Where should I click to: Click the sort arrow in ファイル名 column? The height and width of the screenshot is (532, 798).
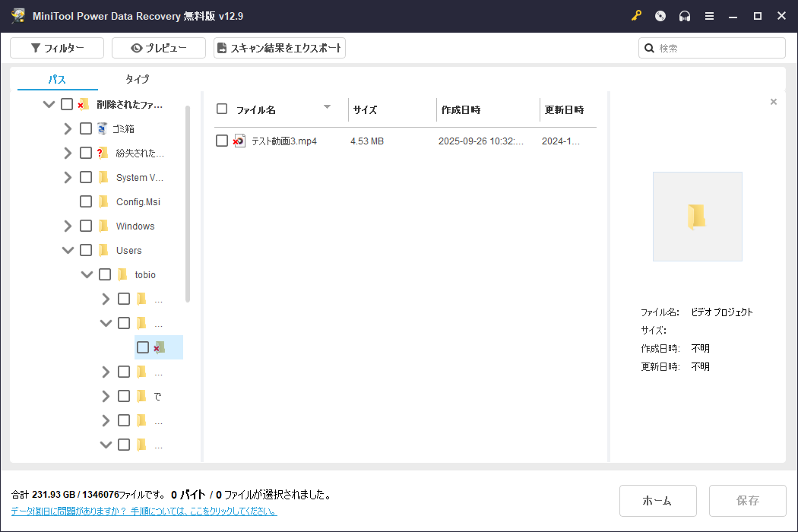point(328,106)
